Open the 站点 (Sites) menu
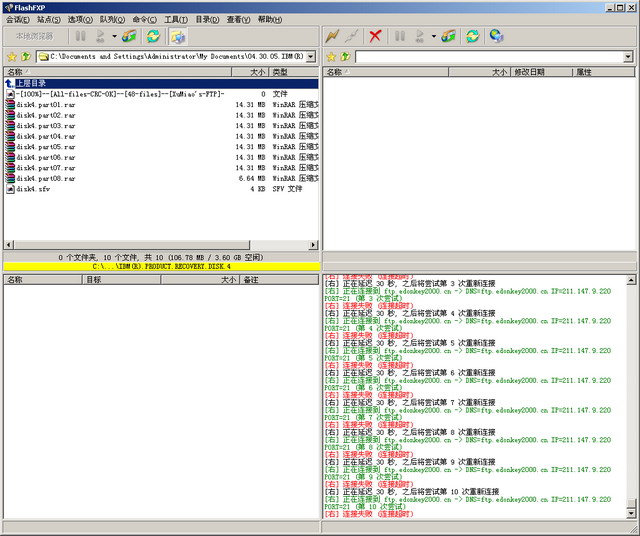This screenshot has height=536, width=640. (x=48, y=19)
